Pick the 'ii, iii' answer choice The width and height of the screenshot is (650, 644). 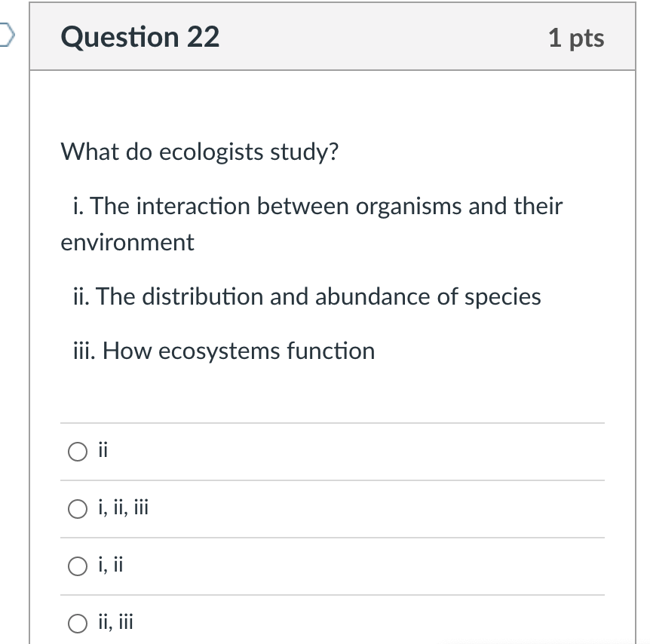77,622
